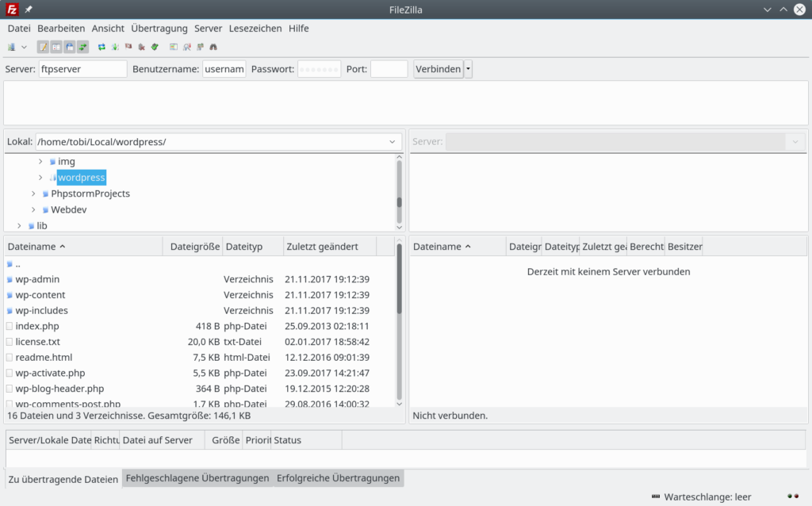
Task: Click the Benutzername input field
Action: (x=224, y=69)
